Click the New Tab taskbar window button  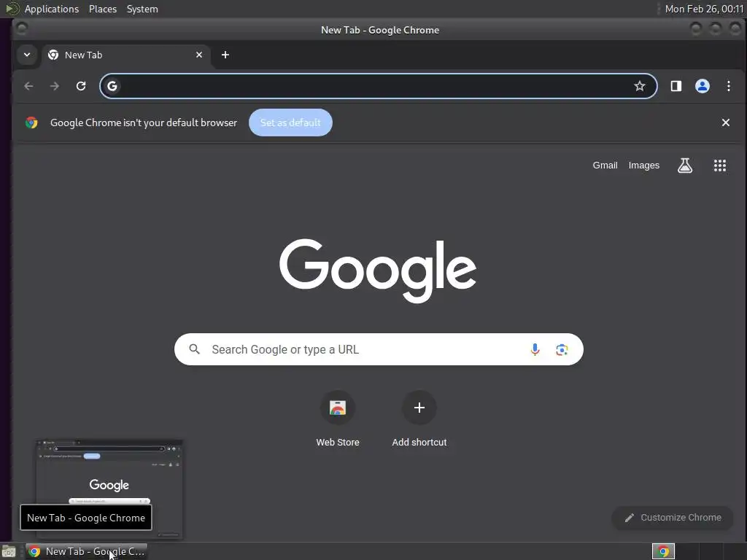pos(86,551)
